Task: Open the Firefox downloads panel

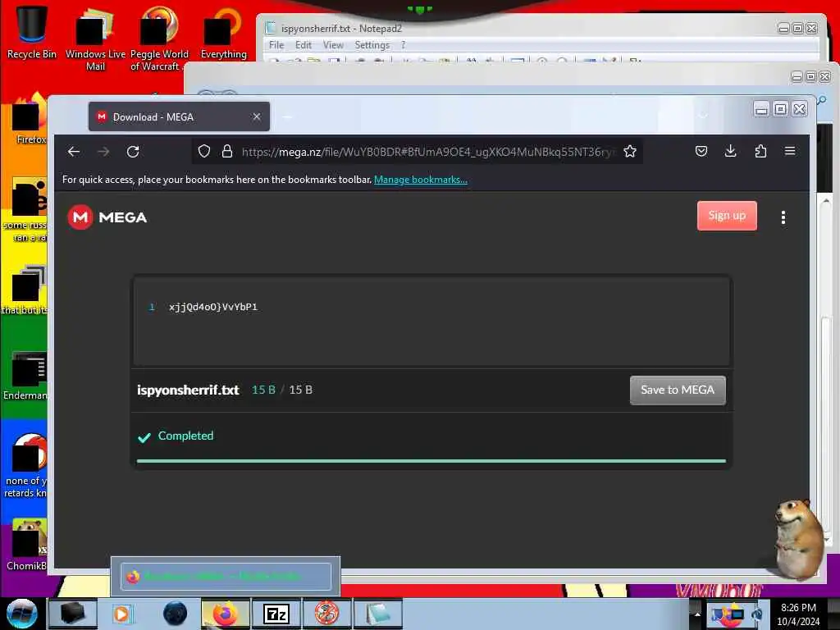Action: pos(731,151)
